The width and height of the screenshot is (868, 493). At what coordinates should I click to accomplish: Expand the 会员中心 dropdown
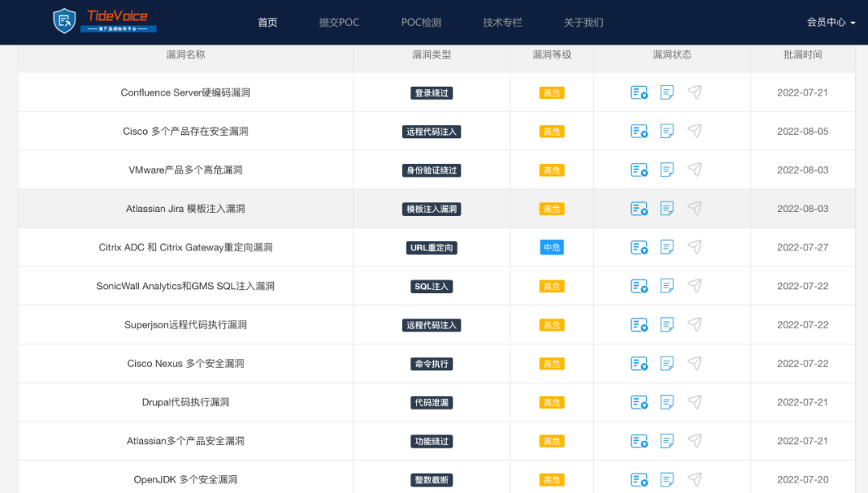[831, 22]
